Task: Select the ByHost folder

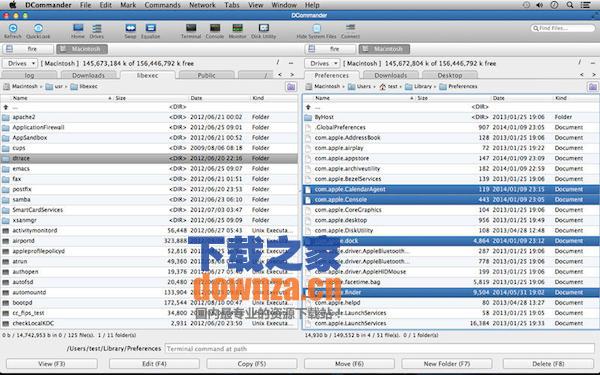Action: coord(451,117)
